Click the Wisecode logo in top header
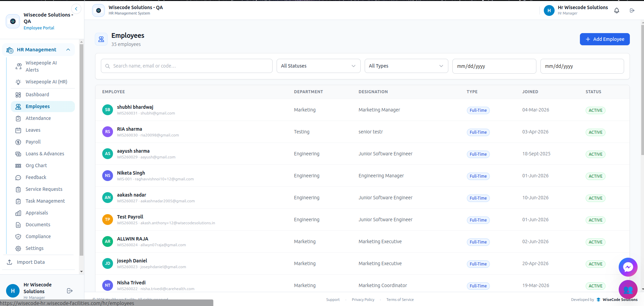The height and width of the screenshot is (306, 644). point(99,10)
